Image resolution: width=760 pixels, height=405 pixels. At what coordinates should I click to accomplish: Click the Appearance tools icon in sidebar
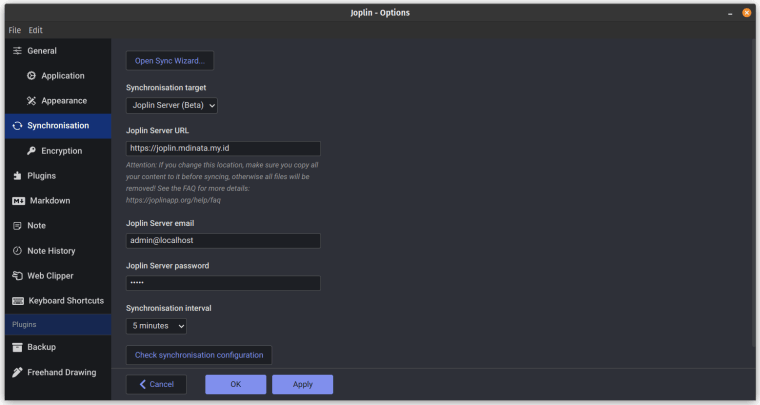click(32, 101)
